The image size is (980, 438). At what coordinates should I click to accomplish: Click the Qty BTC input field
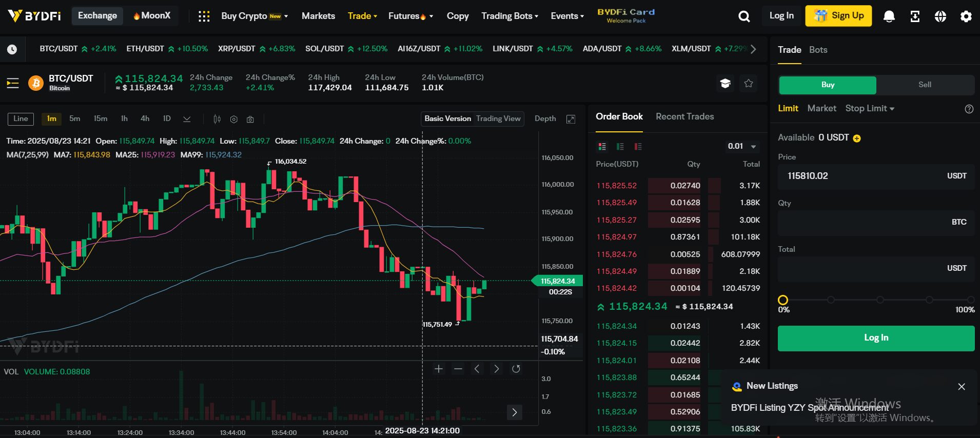point(867,222)
